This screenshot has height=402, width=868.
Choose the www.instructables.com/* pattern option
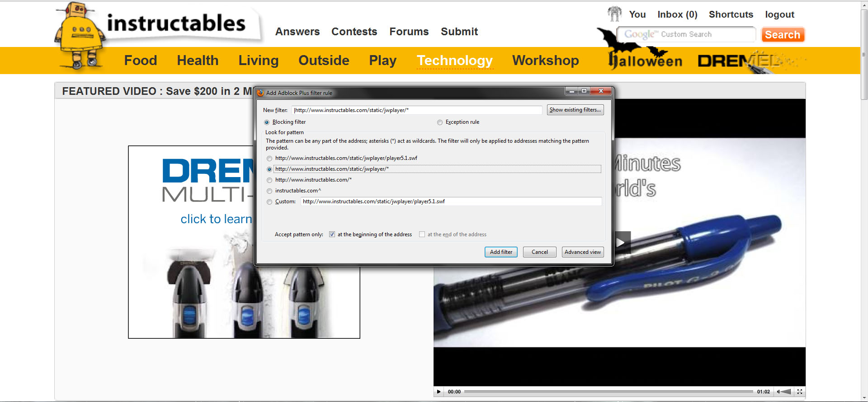(269, 180)
